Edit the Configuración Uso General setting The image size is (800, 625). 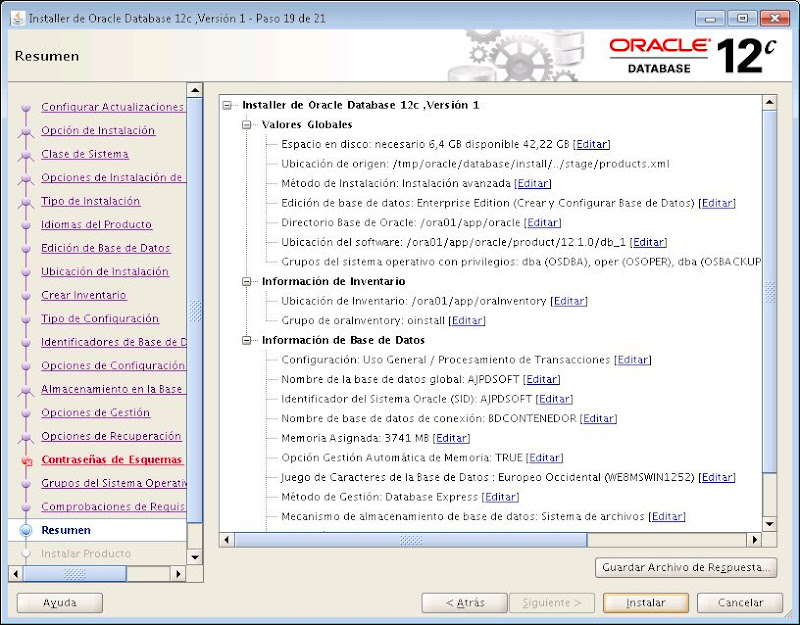pos(633,360)
